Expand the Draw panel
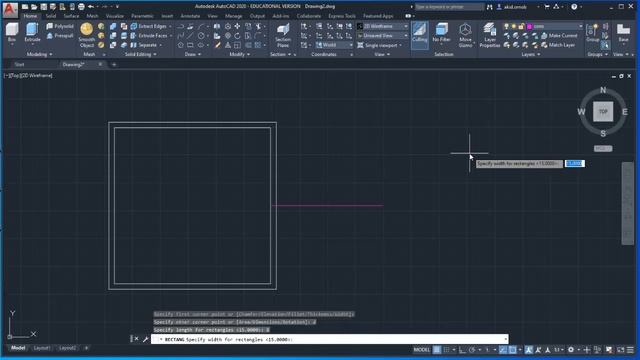Image resolution: width=640 pixels, height=360 pixels. [x=193, y=54]
